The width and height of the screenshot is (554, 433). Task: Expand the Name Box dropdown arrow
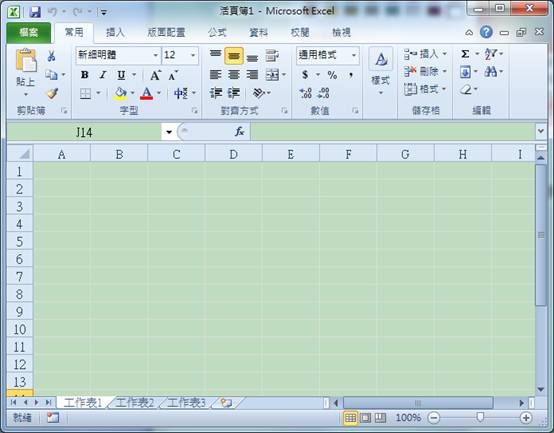click(x=169, y=132)
